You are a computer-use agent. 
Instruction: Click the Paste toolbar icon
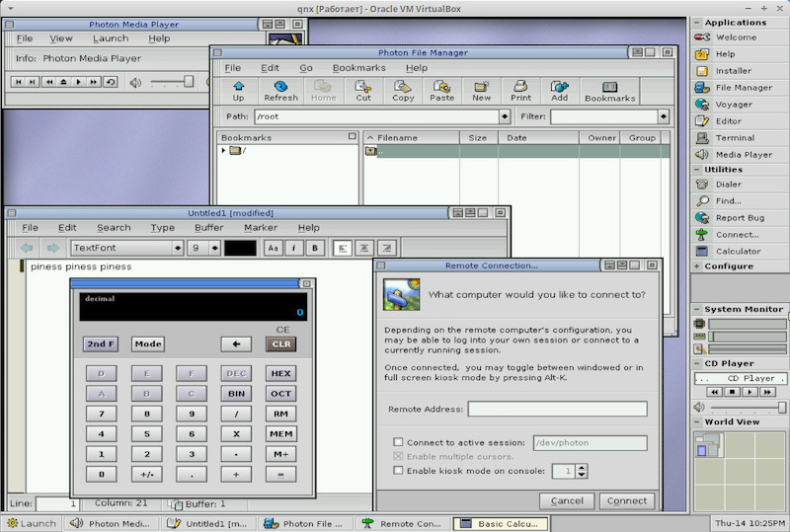pyautogui.click(x=442, y=91)
